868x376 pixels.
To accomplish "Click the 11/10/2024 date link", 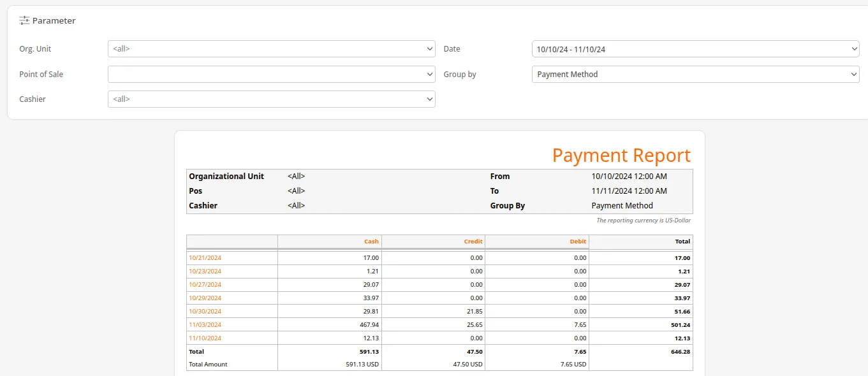I will click(x=205, y=338).
